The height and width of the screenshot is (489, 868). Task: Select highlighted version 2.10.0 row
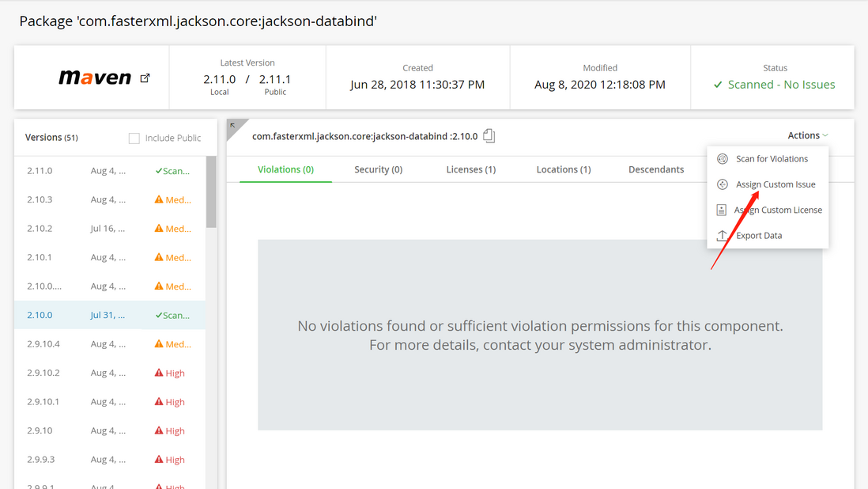(110, 315)
